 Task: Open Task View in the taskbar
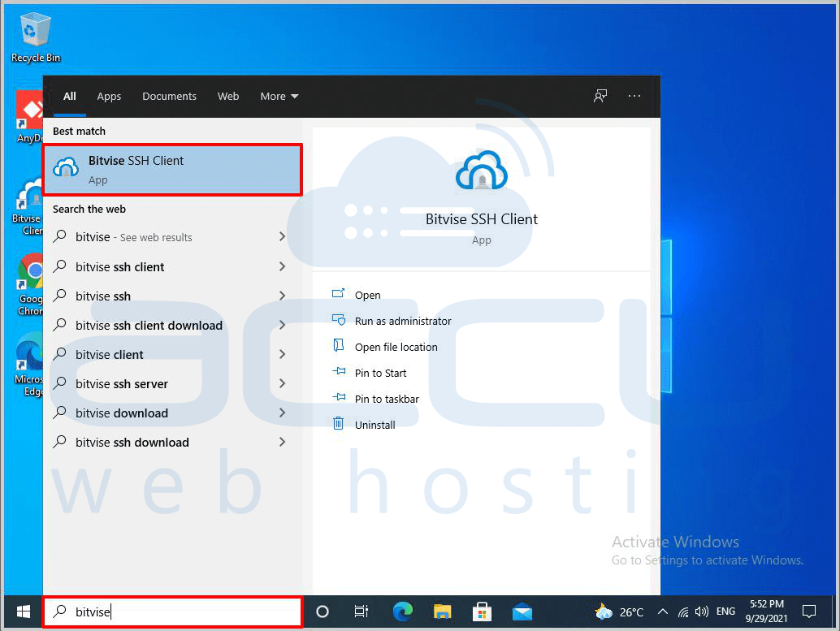pos(362,612)
